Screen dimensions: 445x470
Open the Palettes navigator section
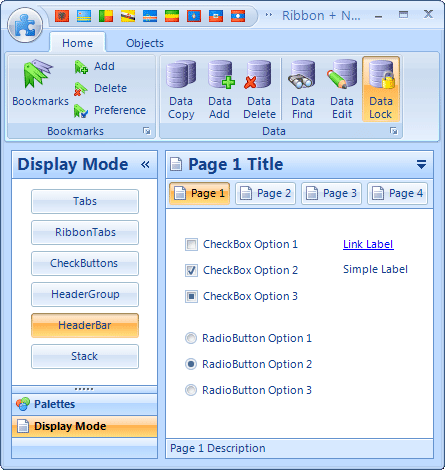(x=85, y=404)
